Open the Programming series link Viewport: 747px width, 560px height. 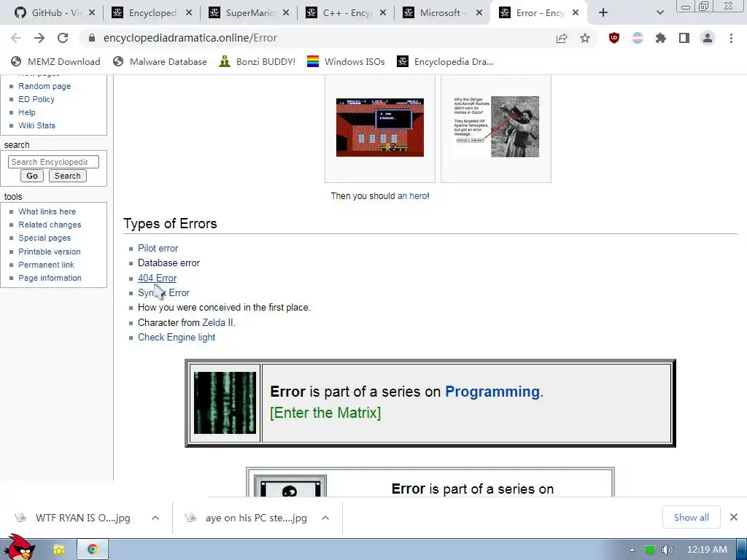492,392
